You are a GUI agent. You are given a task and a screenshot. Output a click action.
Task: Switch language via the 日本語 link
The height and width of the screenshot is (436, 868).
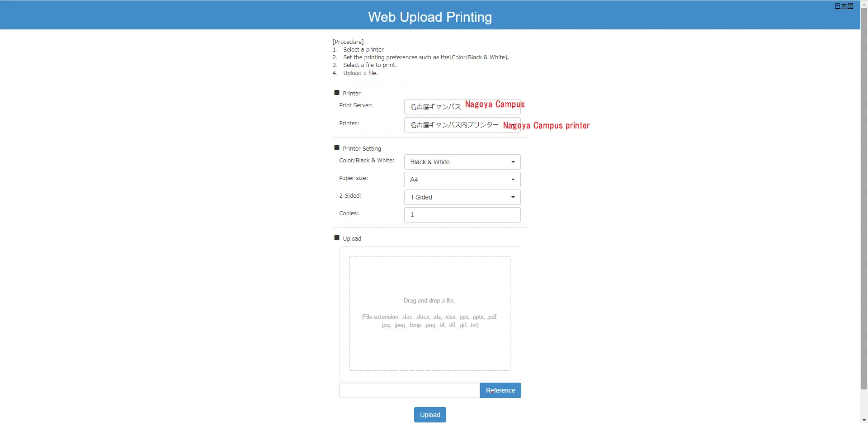(x=844, y=6)
